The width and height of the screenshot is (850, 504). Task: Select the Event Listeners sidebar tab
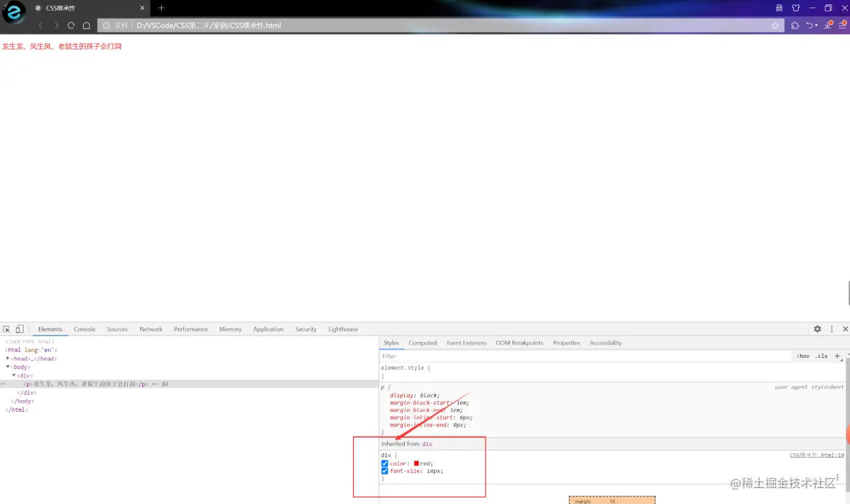[x=466, y=343]
